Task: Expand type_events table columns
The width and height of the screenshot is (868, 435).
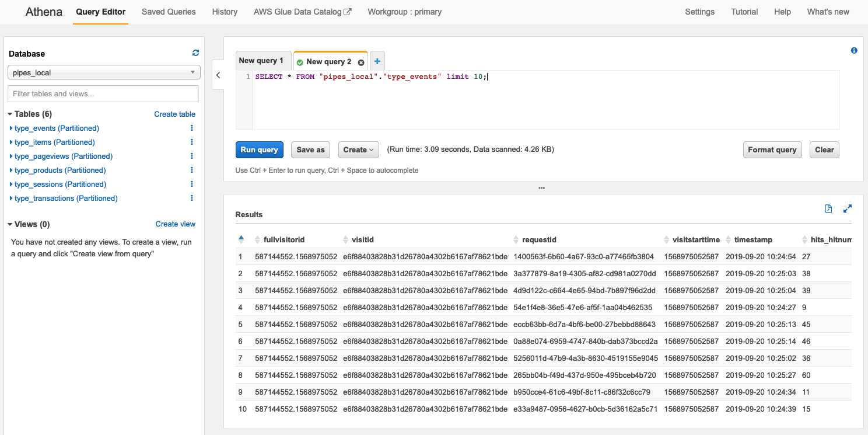Action: pos(11,128)
